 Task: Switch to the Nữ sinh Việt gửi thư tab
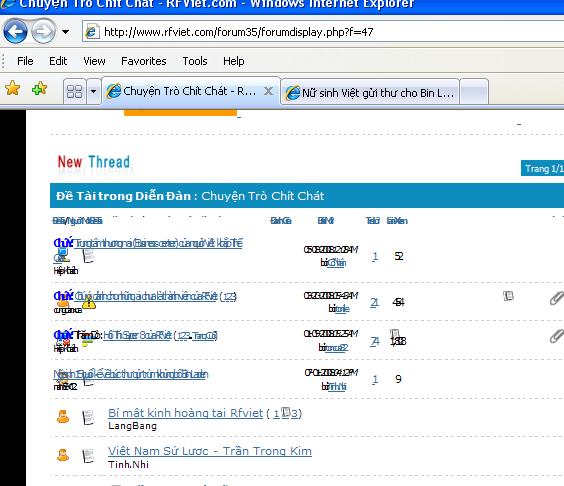[x=370, y=92]
